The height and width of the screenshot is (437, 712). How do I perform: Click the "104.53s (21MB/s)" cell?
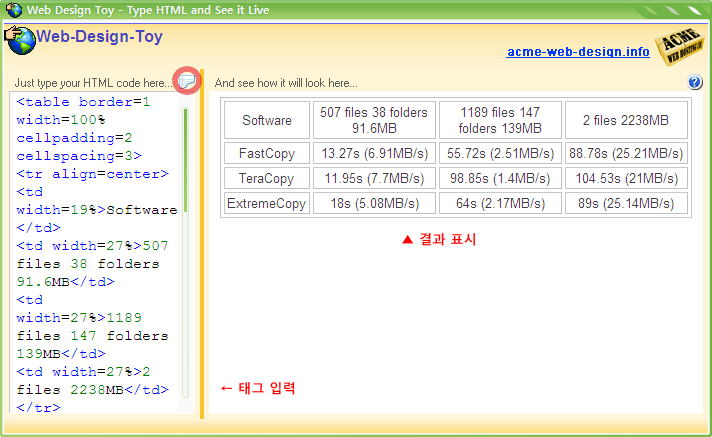[626, 178]
